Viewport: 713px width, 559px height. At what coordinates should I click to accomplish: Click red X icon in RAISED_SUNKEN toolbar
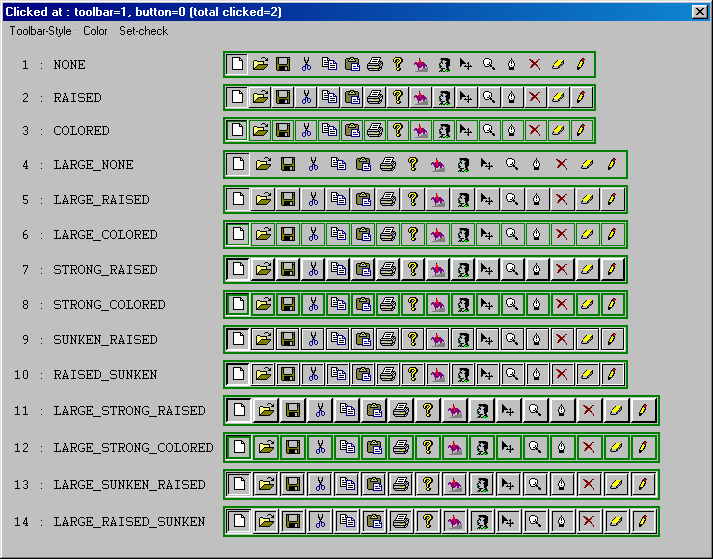pos(562,374)
